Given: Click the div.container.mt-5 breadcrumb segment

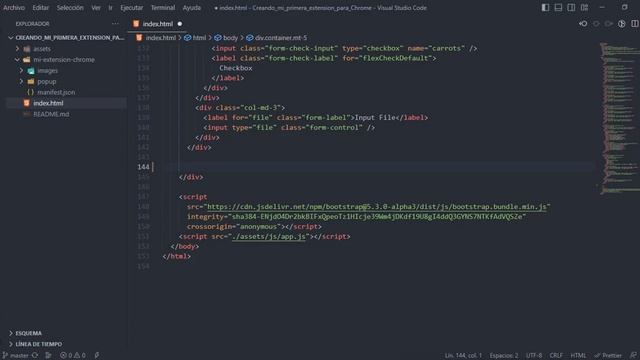Looking at the screenshot, I should point(281,38).
